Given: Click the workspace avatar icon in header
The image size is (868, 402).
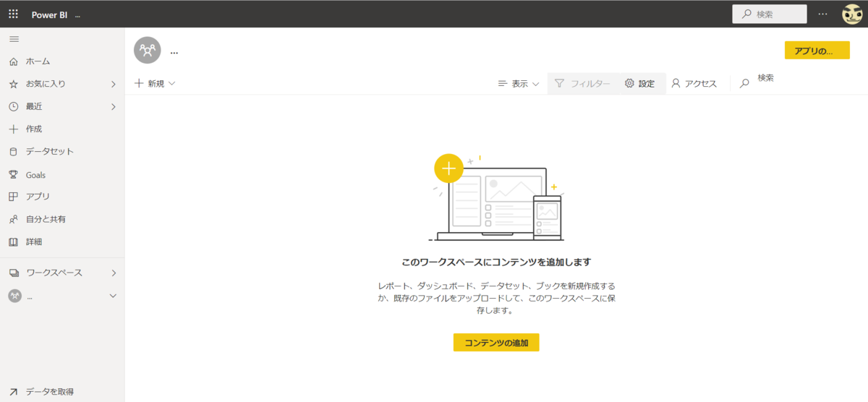Looking at the screenshot, I should point(148,50).
